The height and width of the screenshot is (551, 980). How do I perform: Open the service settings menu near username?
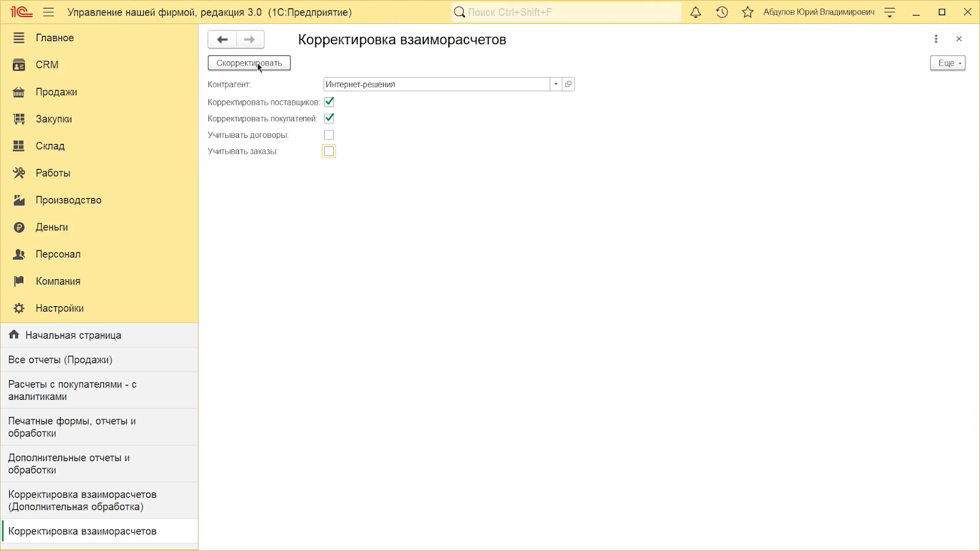890,12
